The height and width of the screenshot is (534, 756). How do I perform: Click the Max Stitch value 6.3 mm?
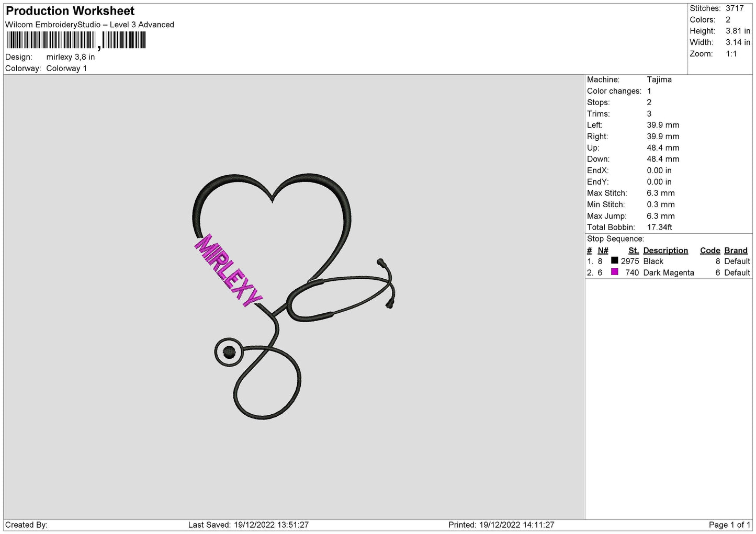(x=661, y=193)
